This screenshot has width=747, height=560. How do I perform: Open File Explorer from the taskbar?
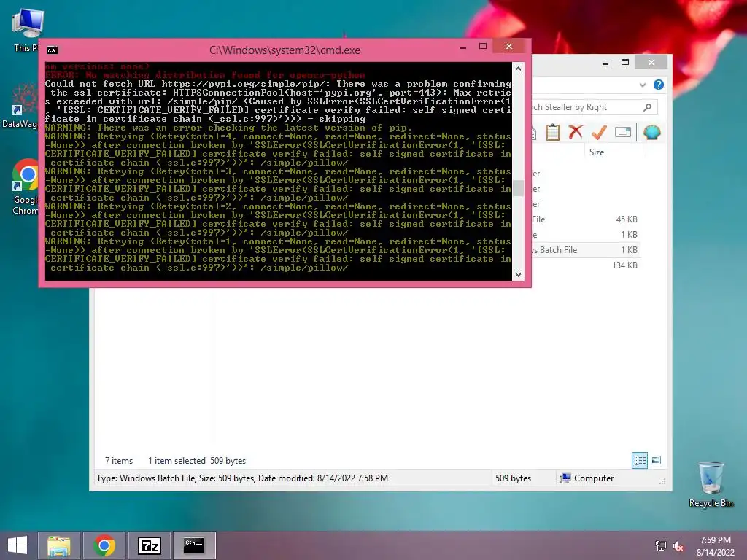click(58, 545)
